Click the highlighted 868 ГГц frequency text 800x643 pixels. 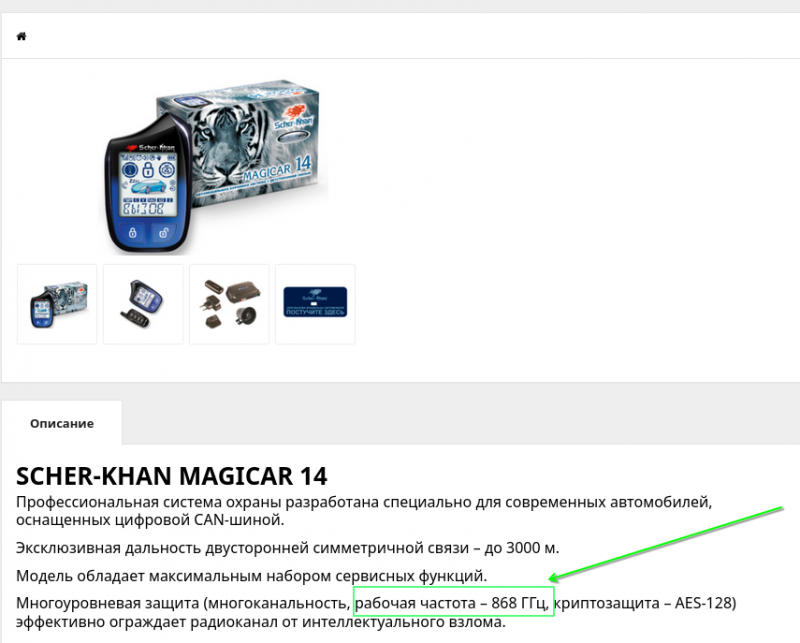pyautogui.click(x=454, y=603)
